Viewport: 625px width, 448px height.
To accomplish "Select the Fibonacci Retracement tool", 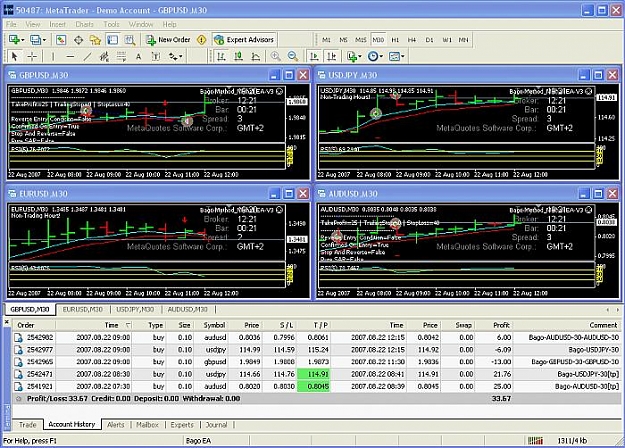I will pyautogui.click(x=121, y=57).
